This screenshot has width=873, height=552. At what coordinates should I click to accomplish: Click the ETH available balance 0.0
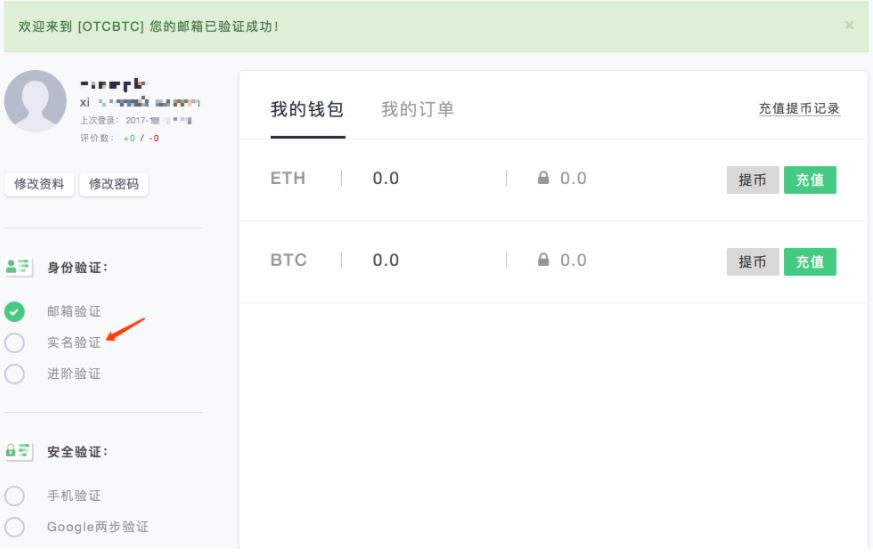pyautogui.click(x=386, y=178)
